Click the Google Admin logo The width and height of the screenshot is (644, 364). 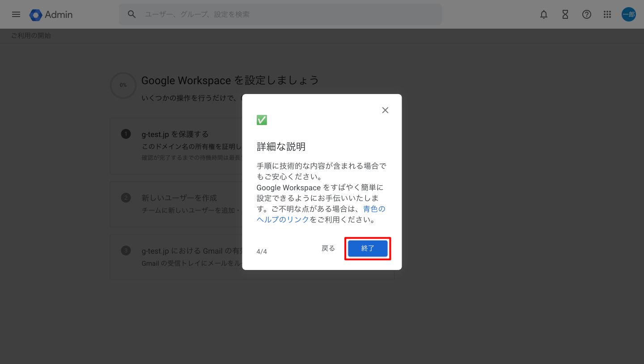pos(51,15)
